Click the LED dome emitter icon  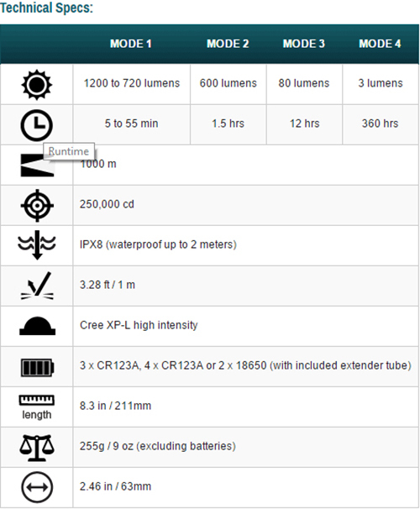(x=37, y=326)
